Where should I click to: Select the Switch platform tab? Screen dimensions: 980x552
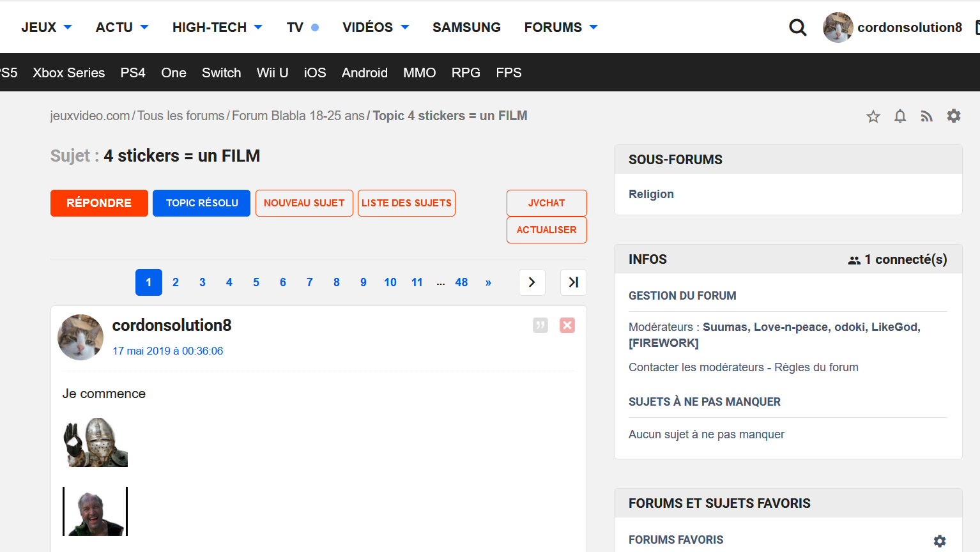(221, 73)
